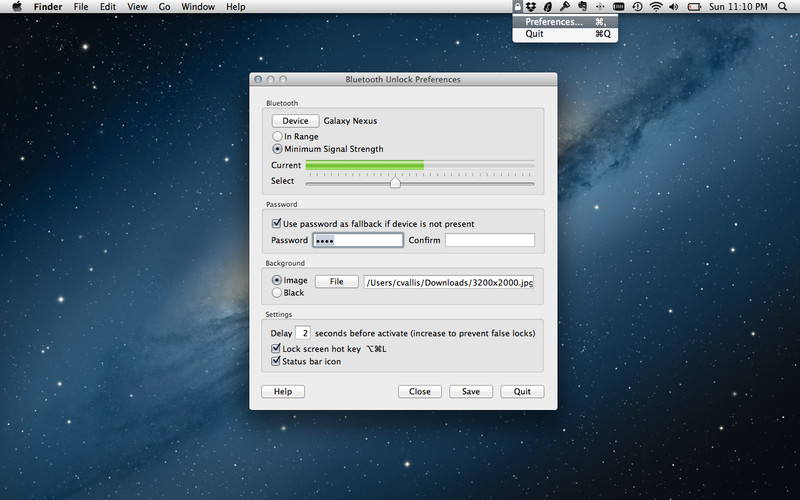The height and width of the screenshot is (500, 800).
Task: Toggle the Status bar icon checkbox
Action: click(277, 361)
